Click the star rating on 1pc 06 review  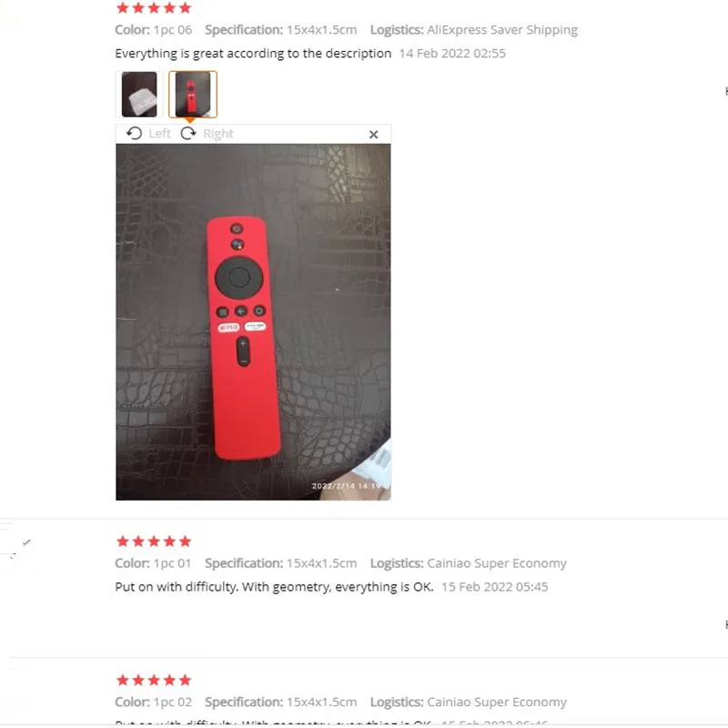pyautogui.click(x=154, y=7)
